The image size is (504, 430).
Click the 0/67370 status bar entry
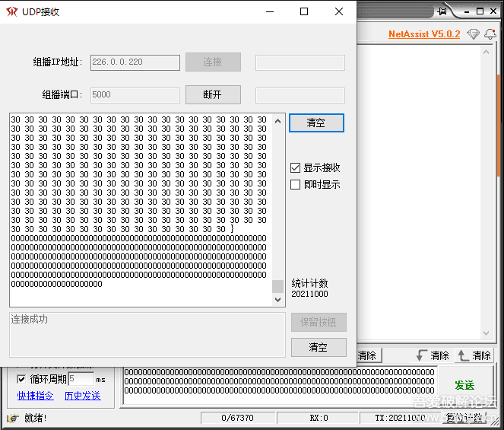[237, 418]
